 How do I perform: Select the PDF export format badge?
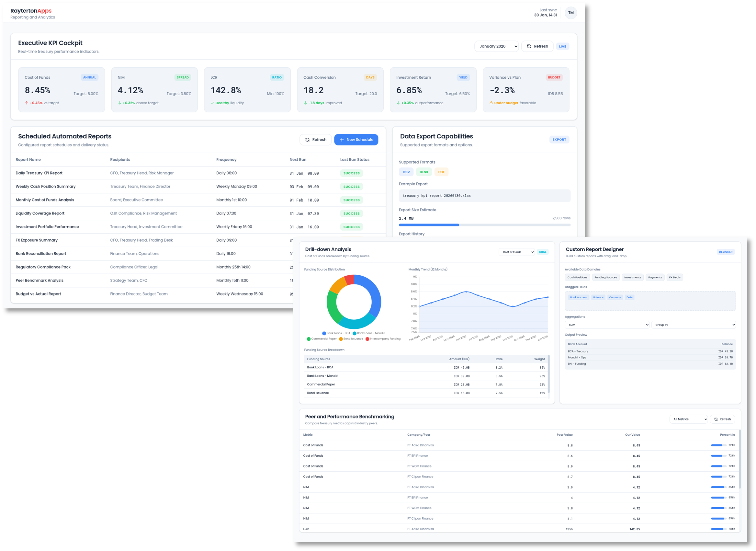coord(441,172)
